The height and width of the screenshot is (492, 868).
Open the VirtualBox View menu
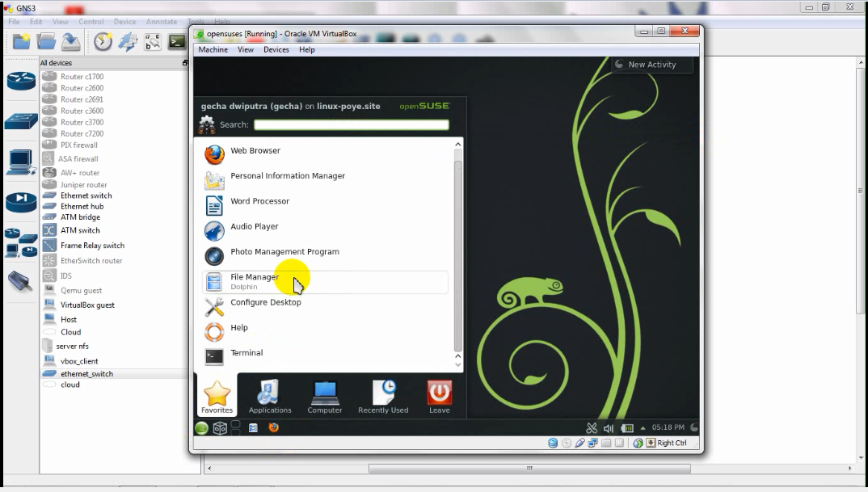(x=246, y=50)
